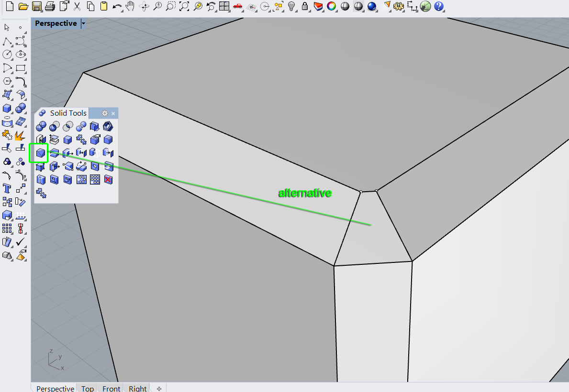569x392 pixels.
Task: Open the Perspective viewport dropdown arrow
Action: point(83,23)
